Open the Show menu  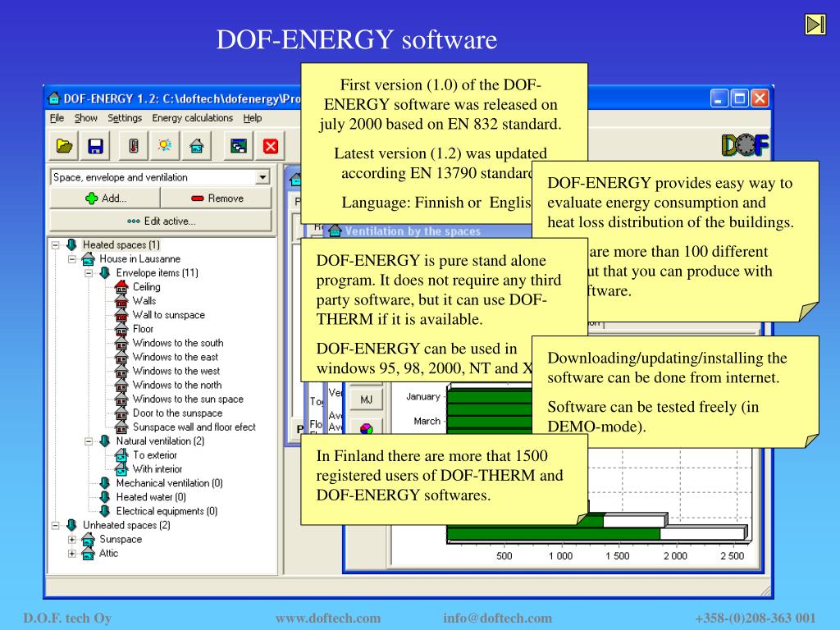(x=85, y=118)
